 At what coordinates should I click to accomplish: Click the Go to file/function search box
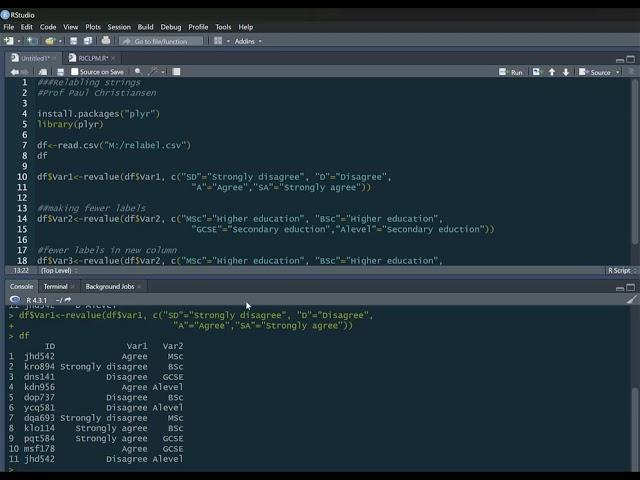pos(161,41)
